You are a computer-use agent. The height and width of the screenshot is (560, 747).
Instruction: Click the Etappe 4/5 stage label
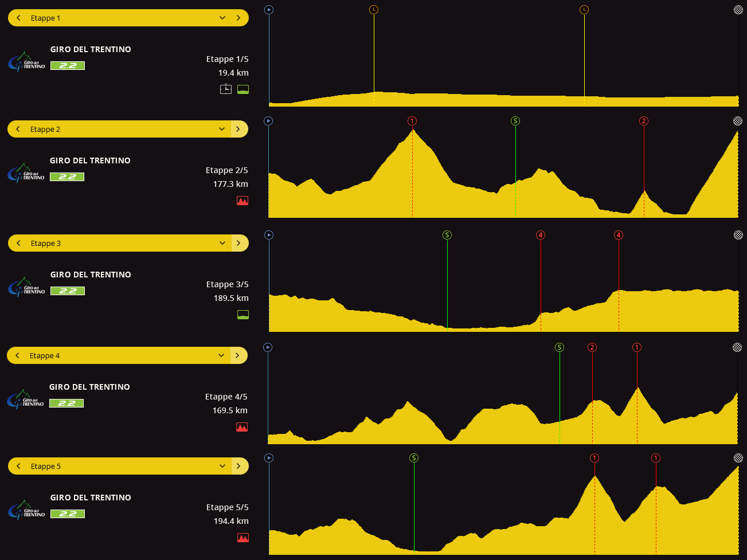(x=226, y=397)
